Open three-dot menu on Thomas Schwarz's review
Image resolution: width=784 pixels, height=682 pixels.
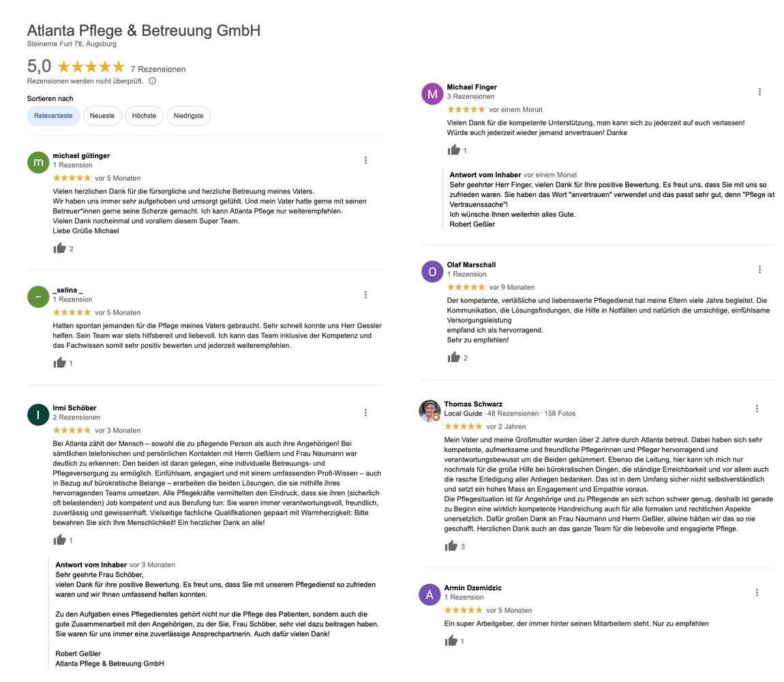click(x=757, y=409)
